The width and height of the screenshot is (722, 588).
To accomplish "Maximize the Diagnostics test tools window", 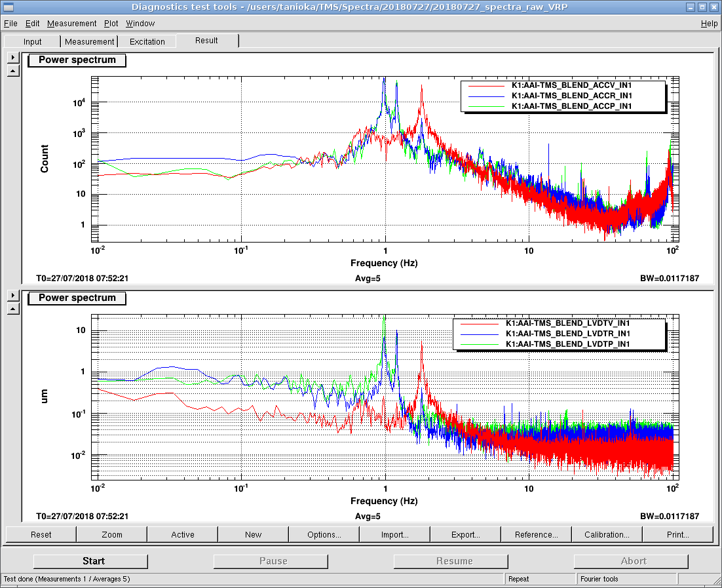I will [x=702, y=7].
